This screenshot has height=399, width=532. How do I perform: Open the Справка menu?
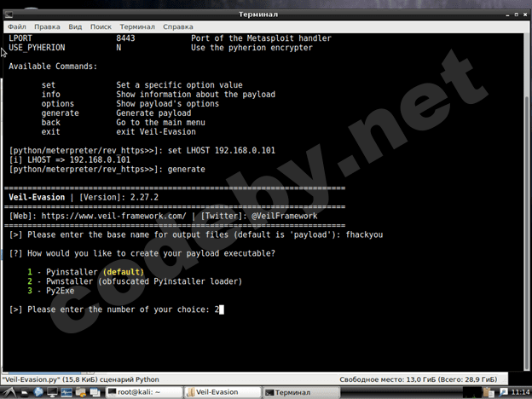coord(178,26)
